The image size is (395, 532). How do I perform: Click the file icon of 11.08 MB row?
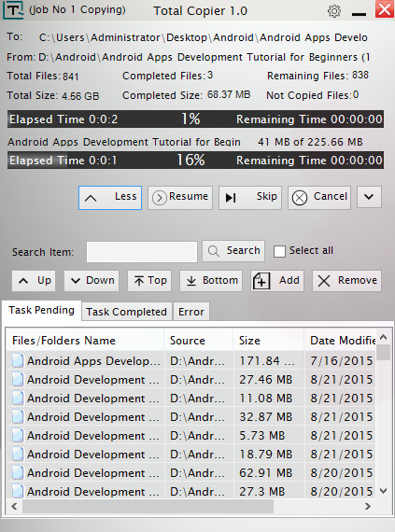click(18, 398)
